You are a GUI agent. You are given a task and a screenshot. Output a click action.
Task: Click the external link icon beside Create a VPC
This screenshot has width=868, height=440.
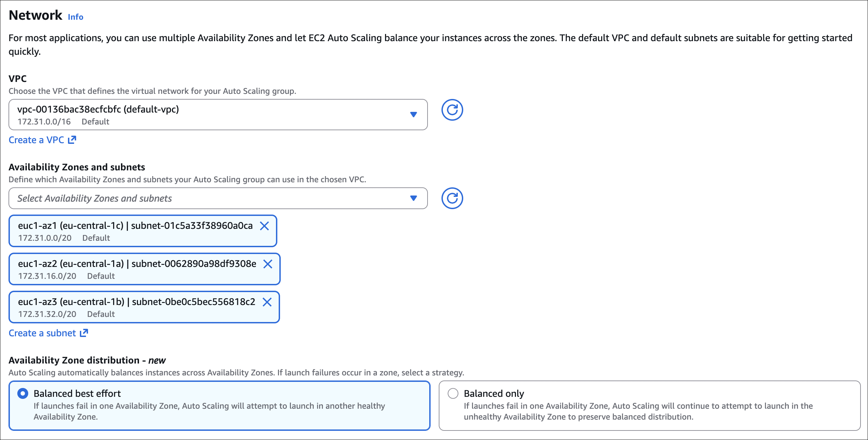72,140
